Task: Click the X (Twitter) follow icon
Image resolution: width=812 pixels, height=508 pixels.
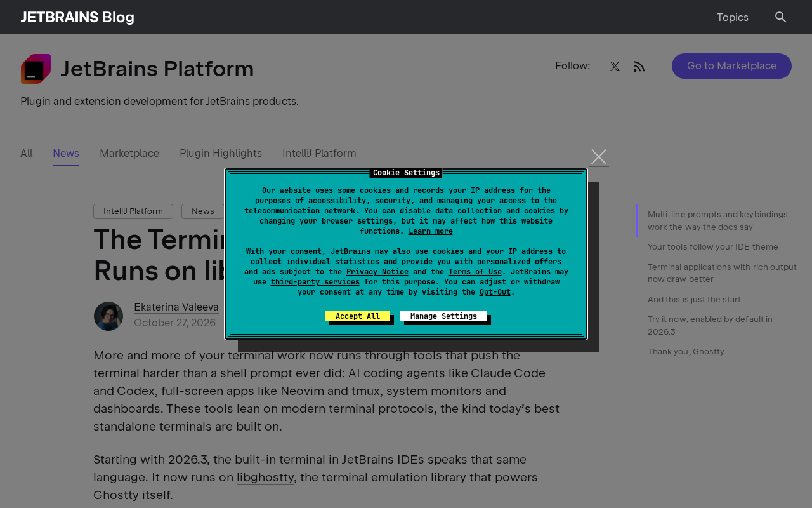Action: point(615,67)
